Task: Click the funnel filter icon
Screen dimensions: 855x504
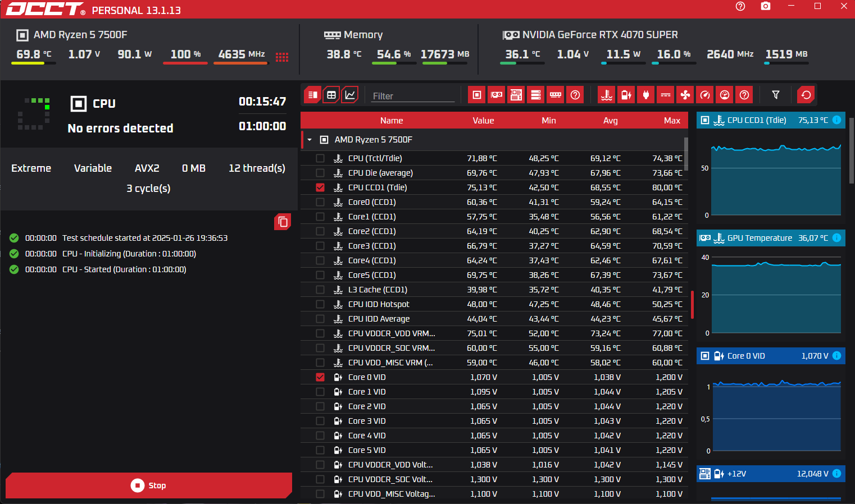Action: 776,95
